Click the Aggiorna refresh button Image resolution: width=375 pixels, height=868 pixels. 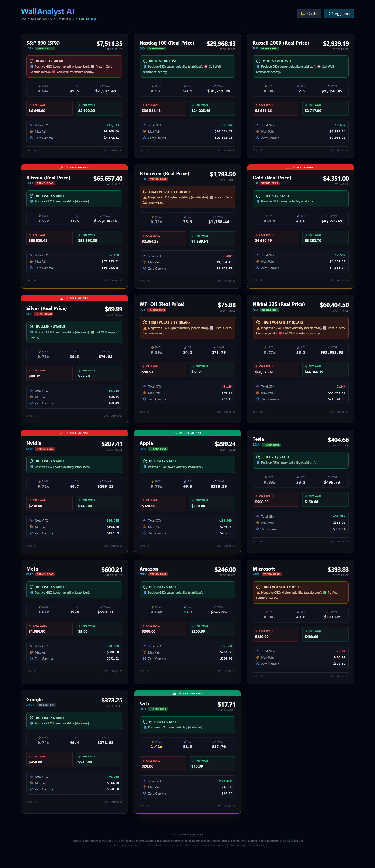point(339,14)
